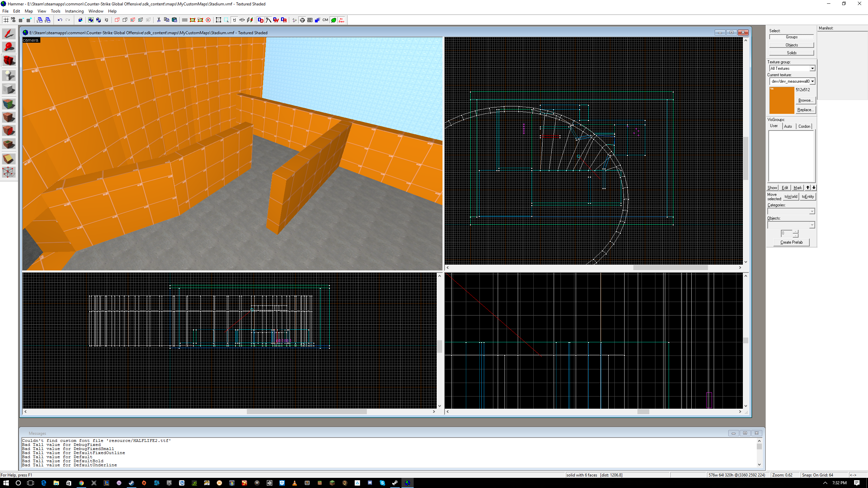Click the top view horizontal scrollbar thumb
Image resolution: width=868 pixels, height=488 pixels.
tap(670, 268)
